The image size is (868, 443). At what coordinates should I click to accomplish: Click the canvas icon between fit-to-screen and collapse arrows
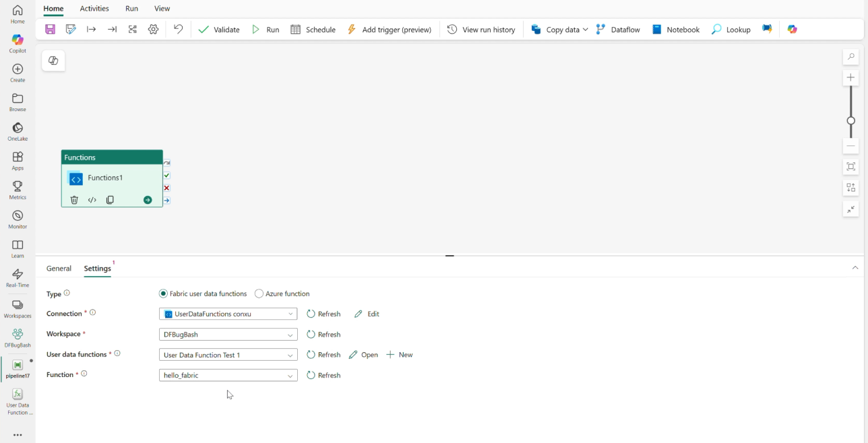[851, 188]
